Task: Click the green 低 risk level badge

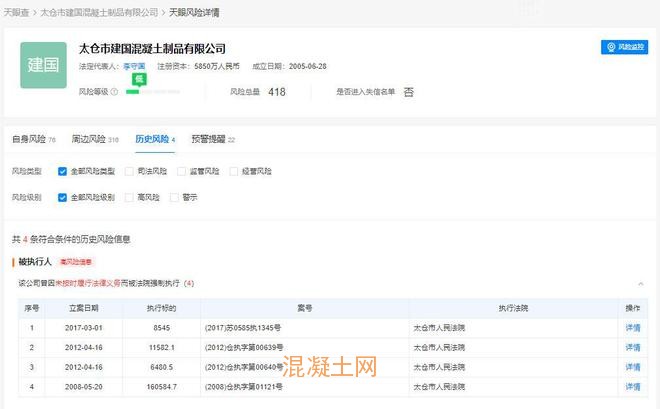Action: pos(137,78)
